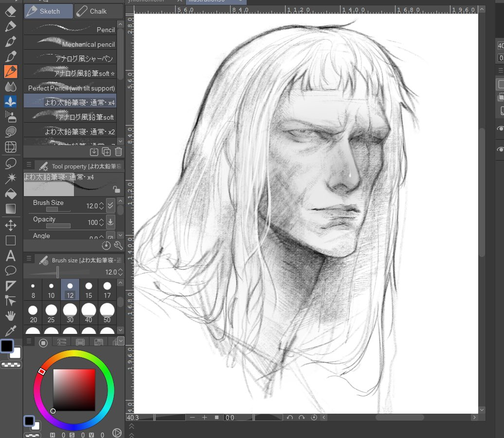Click the Delete sub tool trash icon

coord(119,152)
